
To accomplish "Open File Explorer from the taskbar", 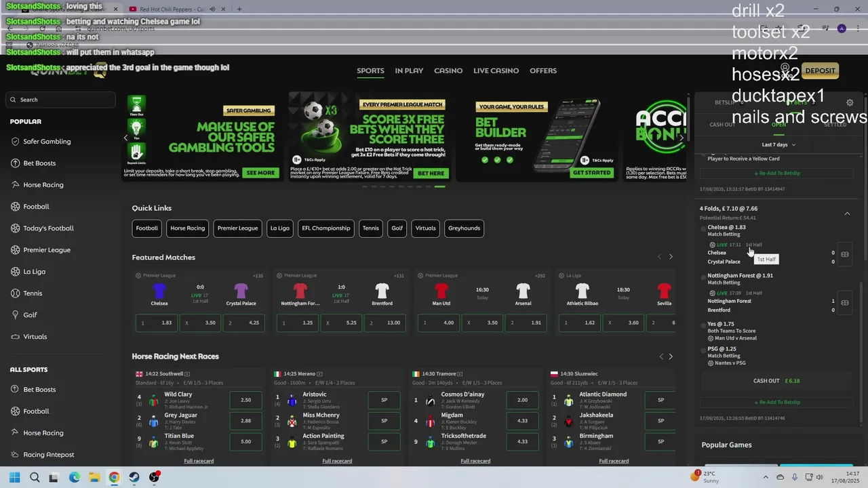I will click(x=94, y=477).
